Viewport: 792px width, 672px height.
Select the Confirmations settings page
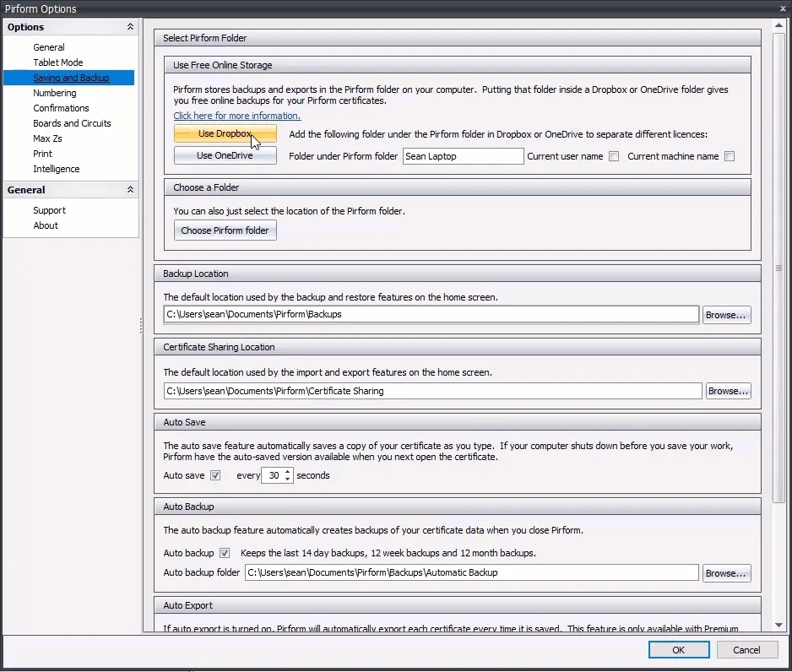61,108
